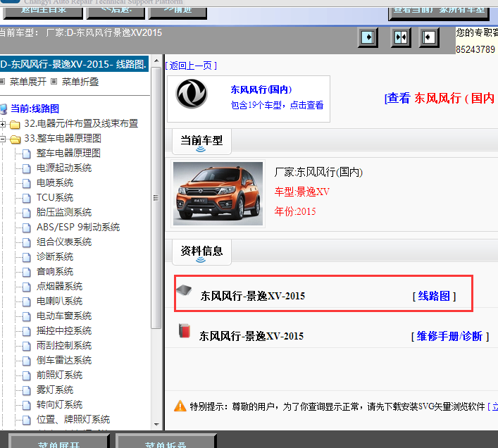
Task: Click the 返回上一页 link
Action: [x=191, y=66]
